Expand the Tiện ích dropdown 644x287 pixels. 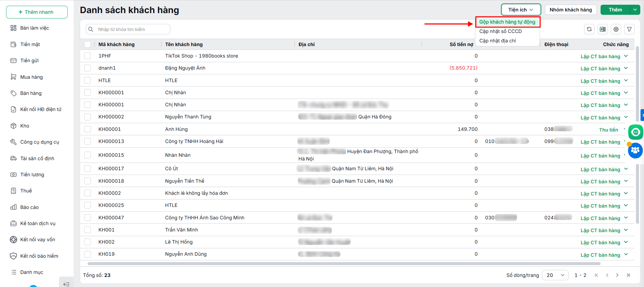(x=521, y=10)
